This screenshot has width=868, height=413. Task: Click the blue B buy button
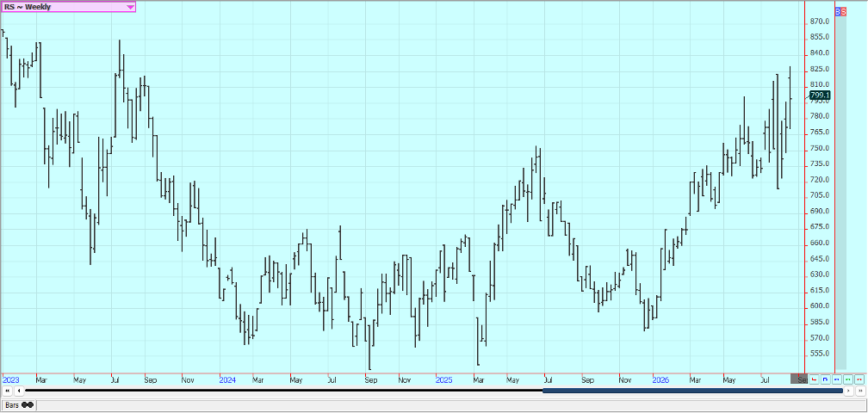(838, 11)
